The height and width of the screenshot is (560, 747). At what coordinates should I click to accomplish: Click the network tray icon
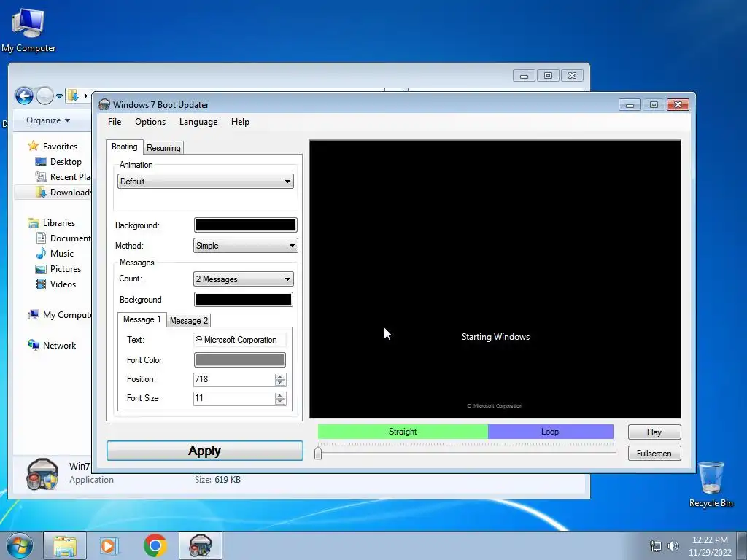coord(656,546)
